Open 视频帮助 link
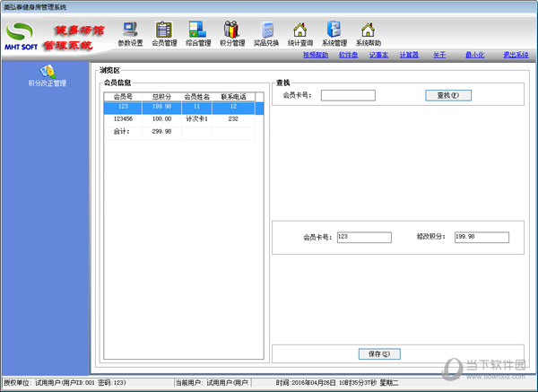 [316, 55]
